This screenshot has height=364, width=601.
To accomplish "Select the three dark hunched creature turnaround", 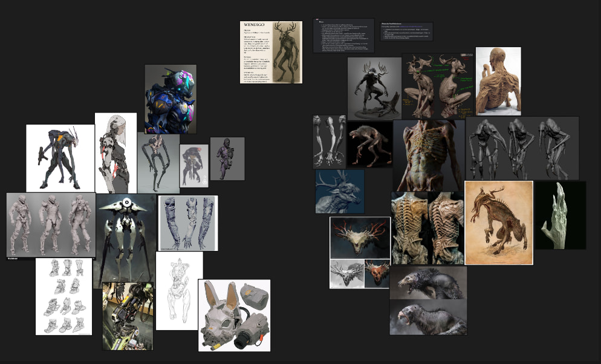I will (x=522, y=148).
